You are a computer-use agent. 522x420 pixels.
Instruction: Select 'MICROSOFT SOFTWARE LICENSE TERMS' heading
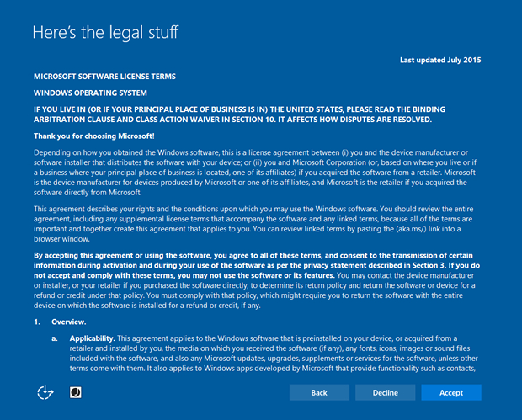[104, 77]
